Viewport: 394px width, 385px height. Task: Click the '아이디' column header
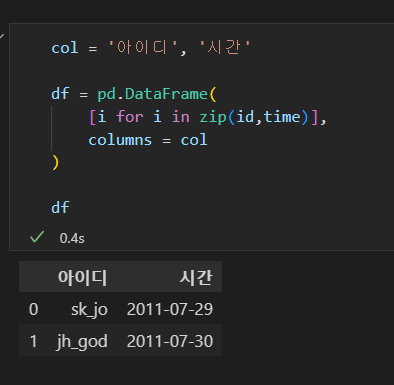pos(82,277)
